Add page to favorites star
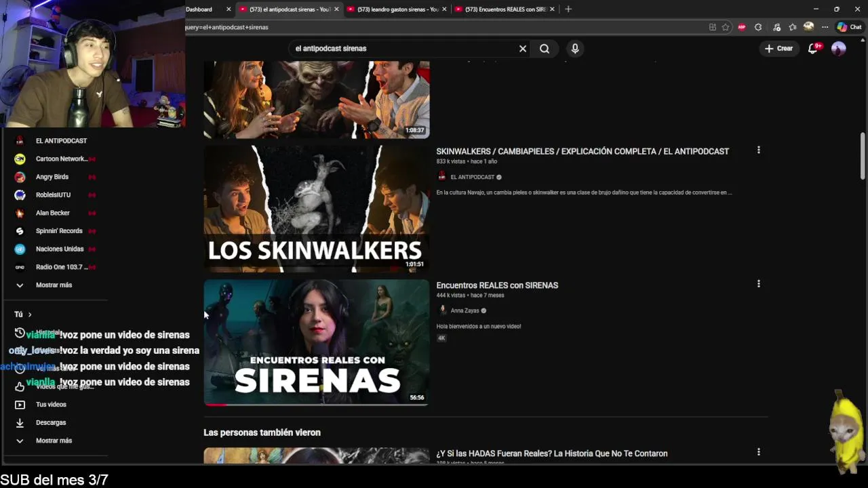Screen dimensions: 868x488 point(726,27)
